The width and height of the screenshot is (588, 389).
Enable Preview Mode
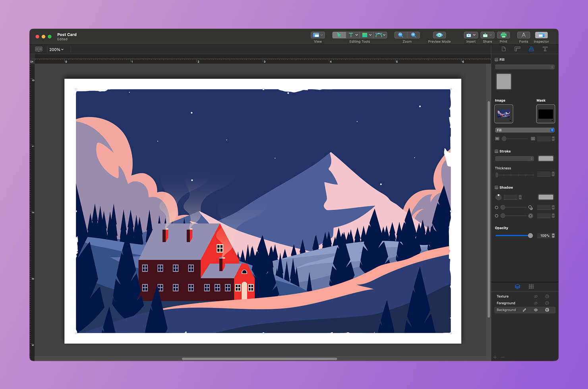pyautogui.click(x=439, y=35)
